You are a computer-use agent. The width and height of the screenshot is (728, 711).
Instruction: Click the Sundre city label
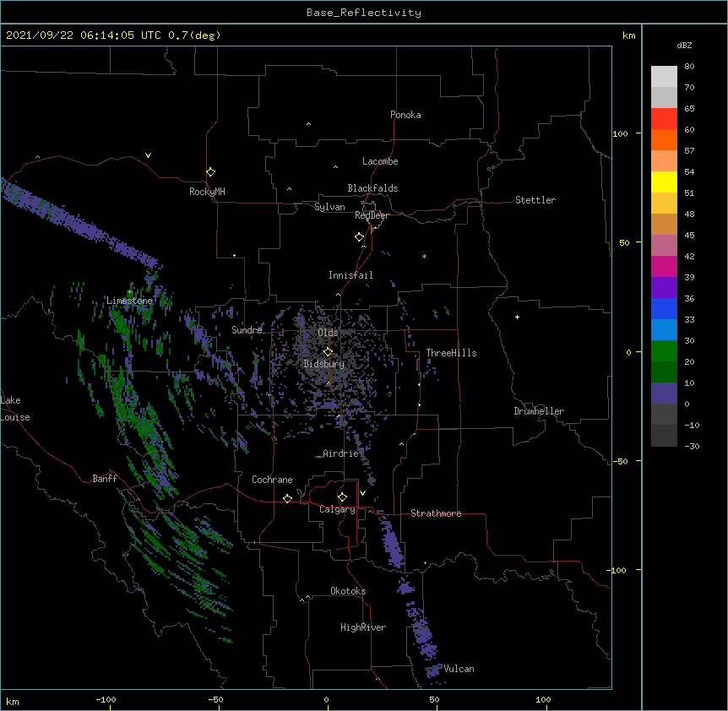pos(247,330)
